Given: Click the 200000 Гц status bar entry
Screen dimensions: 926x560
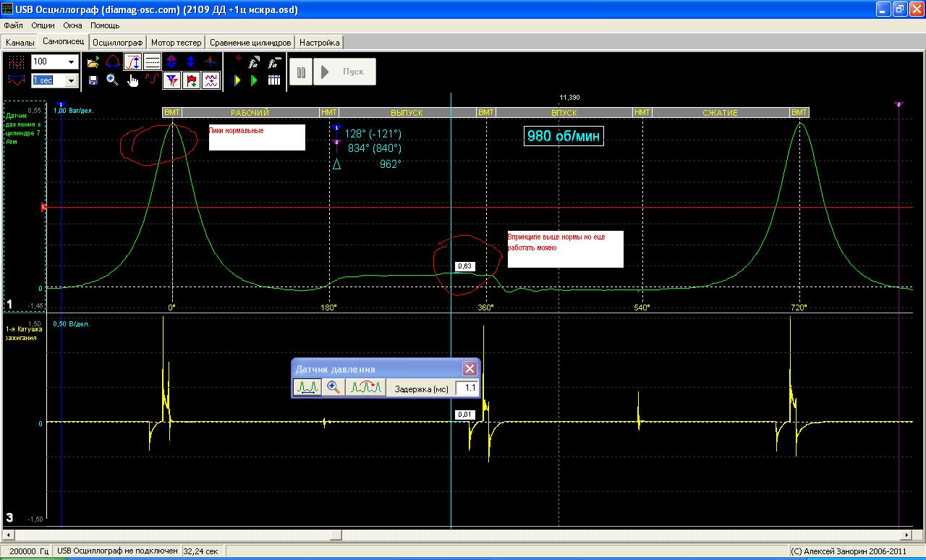Looking at the screenshot, I should pos(27,551).
